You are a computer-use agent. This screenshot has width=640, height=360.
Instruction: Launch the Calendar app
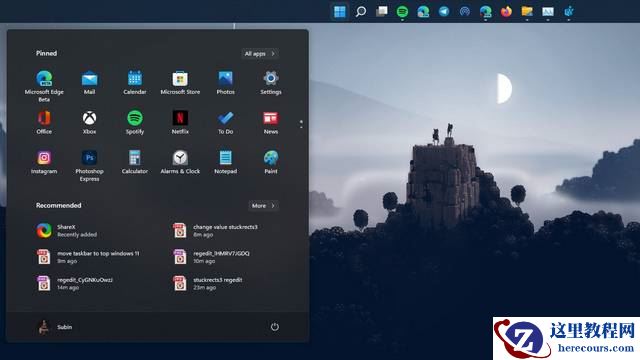[x=135, y=83]
